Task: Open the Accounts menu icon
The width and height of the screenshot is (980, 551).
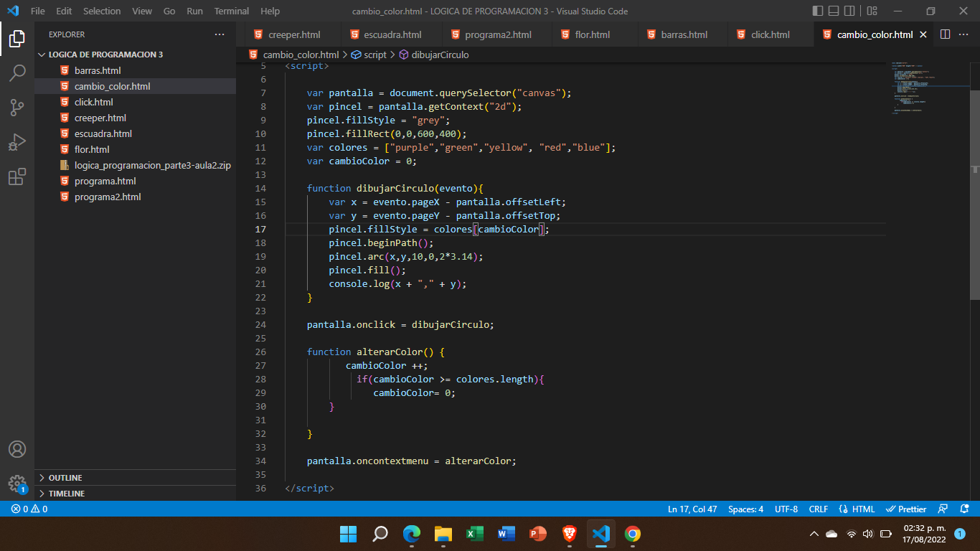Action: click(17, 449)
